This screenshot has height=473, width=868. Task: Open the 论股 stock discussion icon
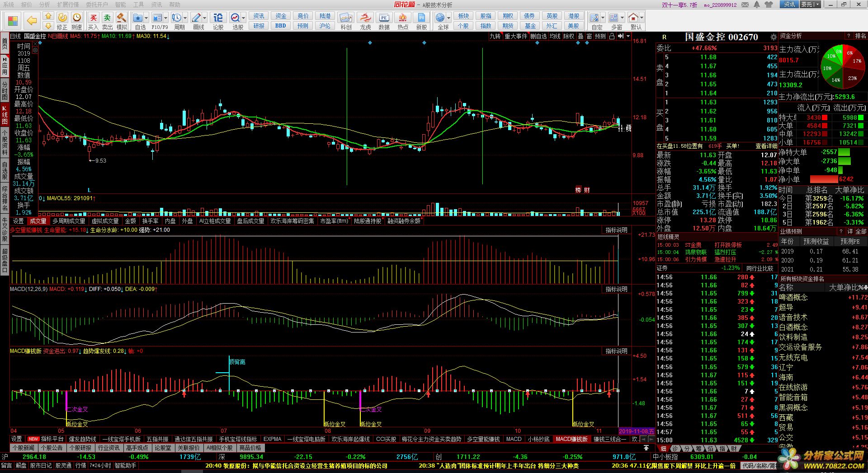click(x=218, y=20)
